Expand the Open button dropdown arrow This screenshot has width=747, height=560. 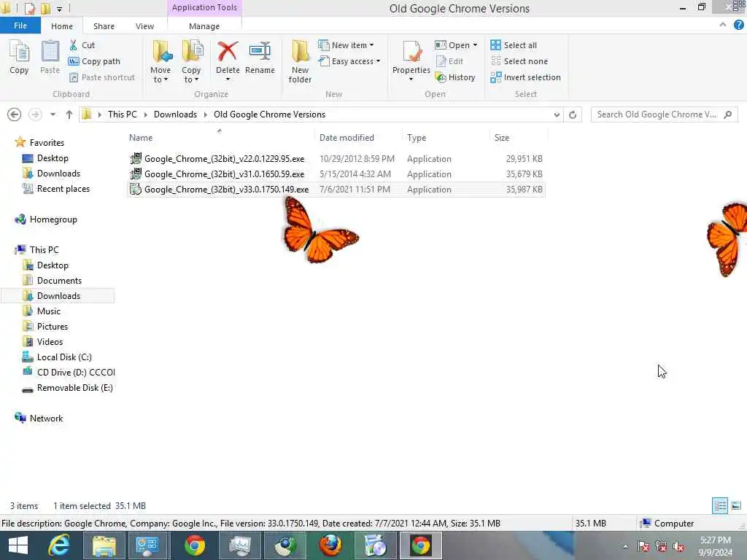pyautogui.click(x=475, y=45)
